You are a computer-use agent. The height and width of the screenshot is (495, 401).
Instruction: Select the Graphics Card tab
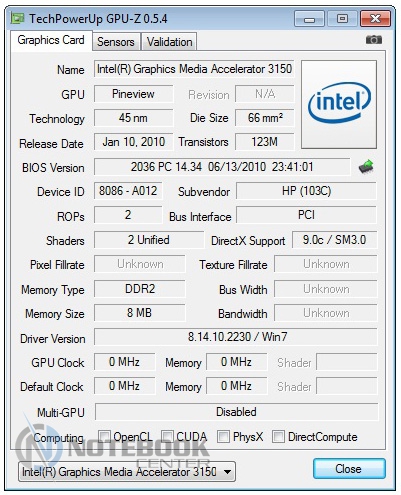point(51,40)
